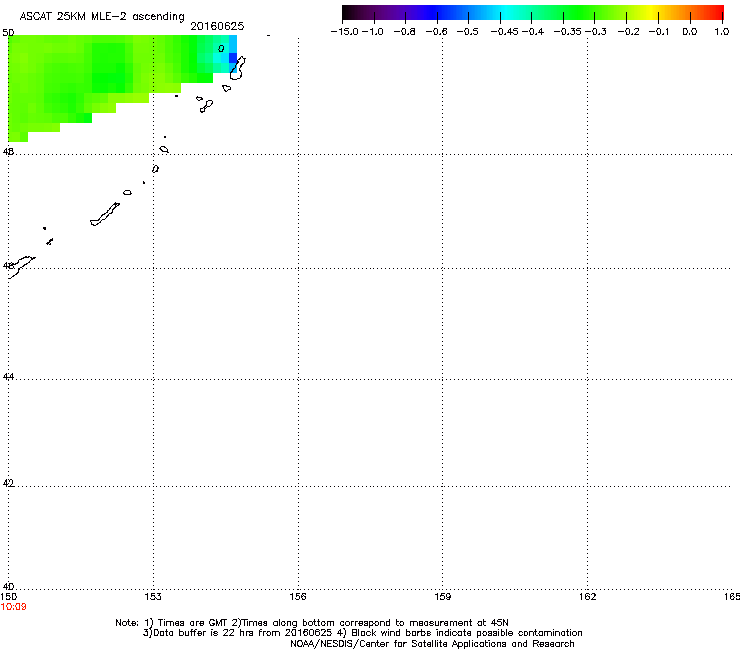Click the colorbar label 1.0

pos(722,32)
